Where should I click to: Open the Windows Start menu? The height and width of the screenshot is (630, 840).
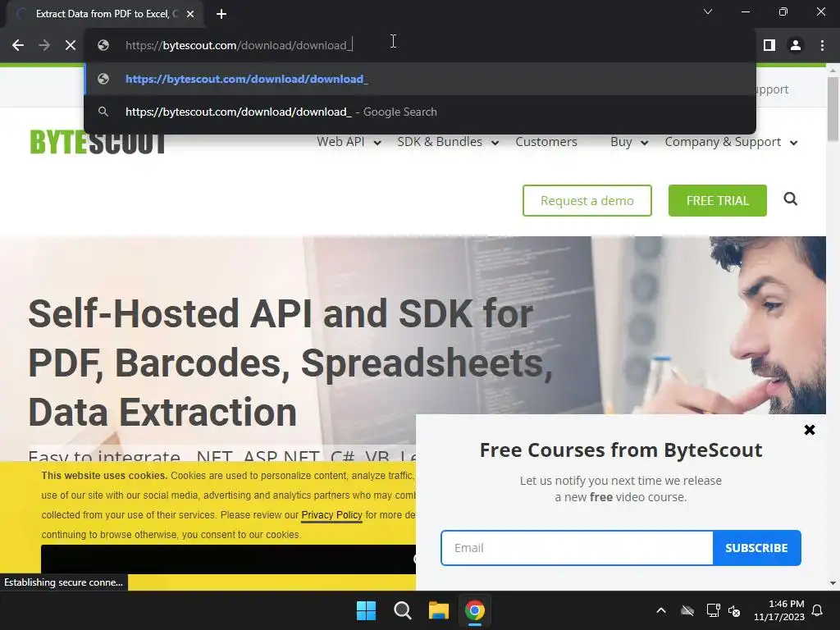[x=367, y=610]
